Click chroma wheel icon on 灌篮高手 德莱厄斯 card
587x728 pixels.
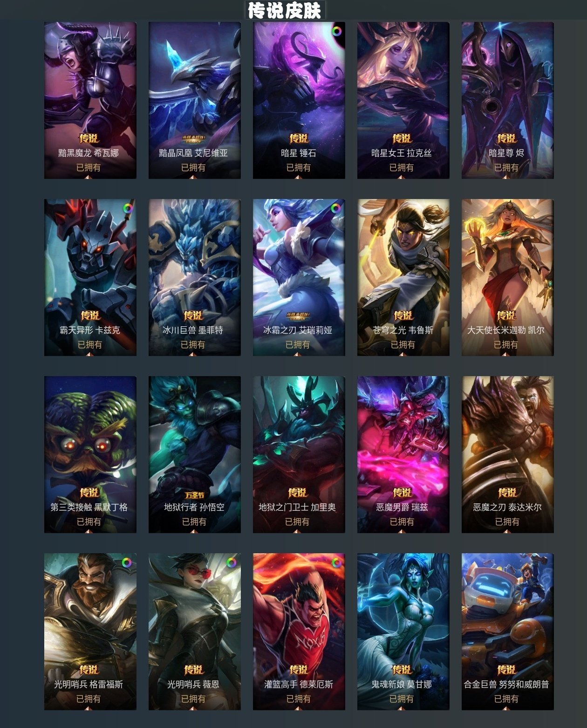[x=336, y=563]
